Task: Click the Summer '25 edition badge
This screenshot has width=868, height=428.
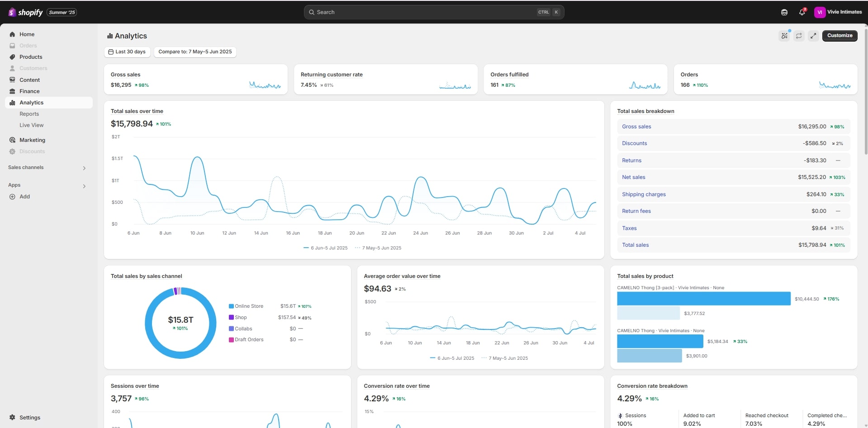Action: point(62,12)
